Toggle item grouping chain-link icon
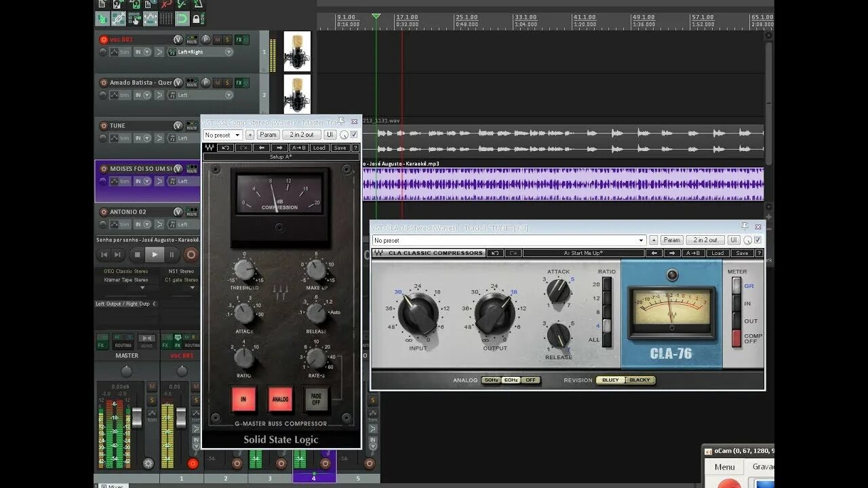Viewport: 868px width, 488px height. pyautogui.click(x=119, y=18)
